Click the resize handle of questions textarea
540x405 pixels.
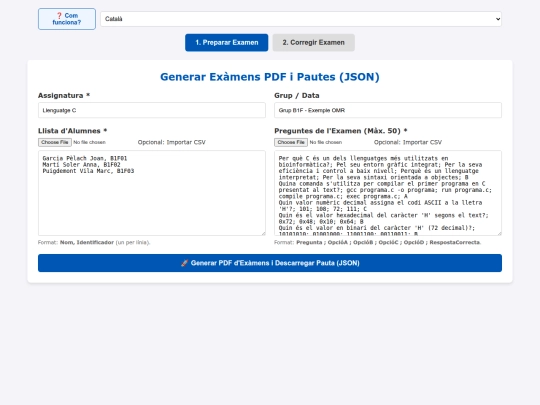pos(499,233)
